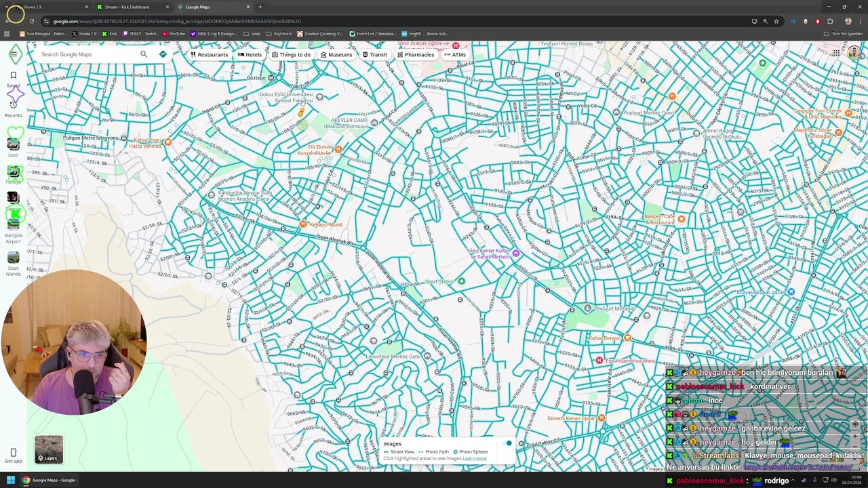
Task: Open the Google apps grid icon
Action: (x=836, y=53)
